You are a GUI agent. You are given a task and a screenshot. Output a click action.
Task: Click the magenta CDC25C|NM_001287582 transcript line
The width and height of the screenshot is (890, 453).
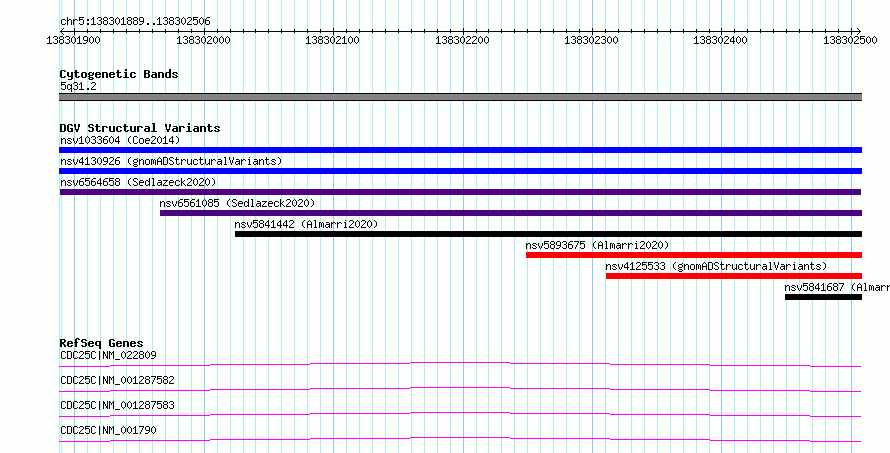click(x=460, y=389)
